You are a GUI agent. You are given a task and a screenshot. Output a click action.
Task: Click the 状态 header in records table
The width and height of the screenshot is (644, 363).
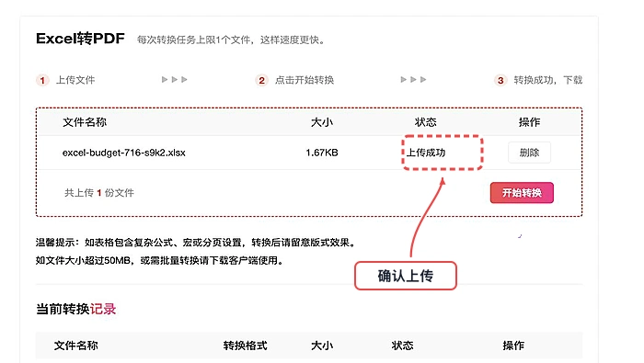click(402, 346)
